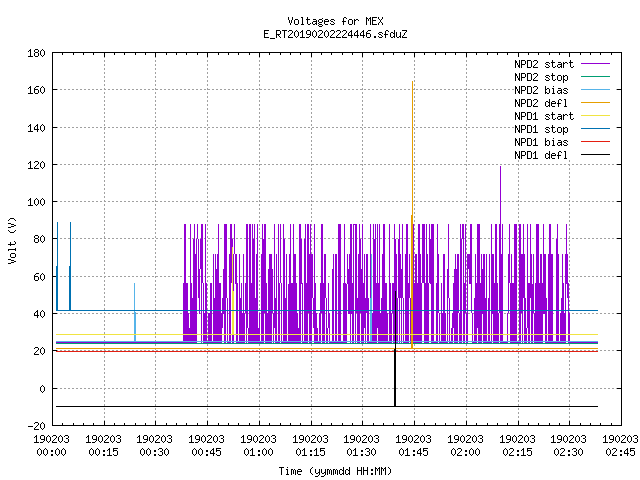
Task: Click the y-axis value -20
Action: (36, 426)
